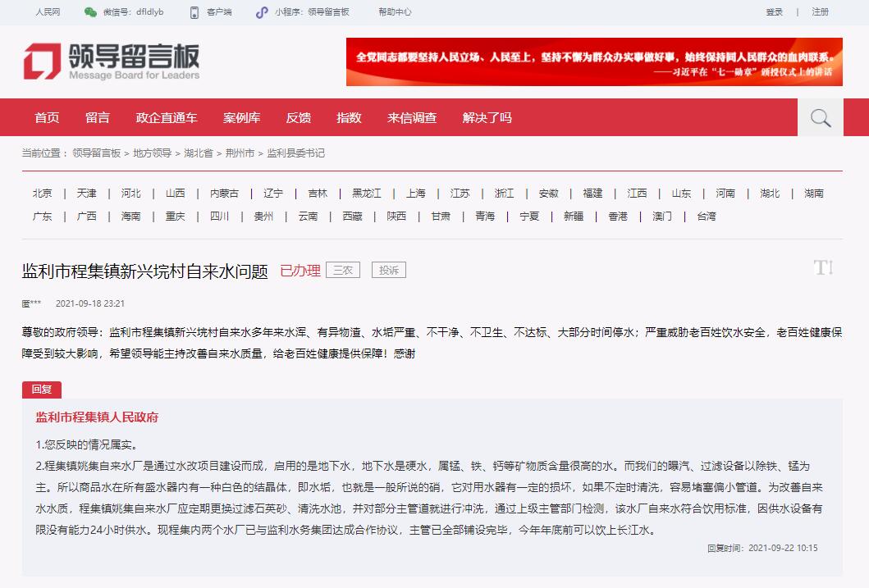Click the 登录 link
Screen dimensions: 869x588
[774, 12]
